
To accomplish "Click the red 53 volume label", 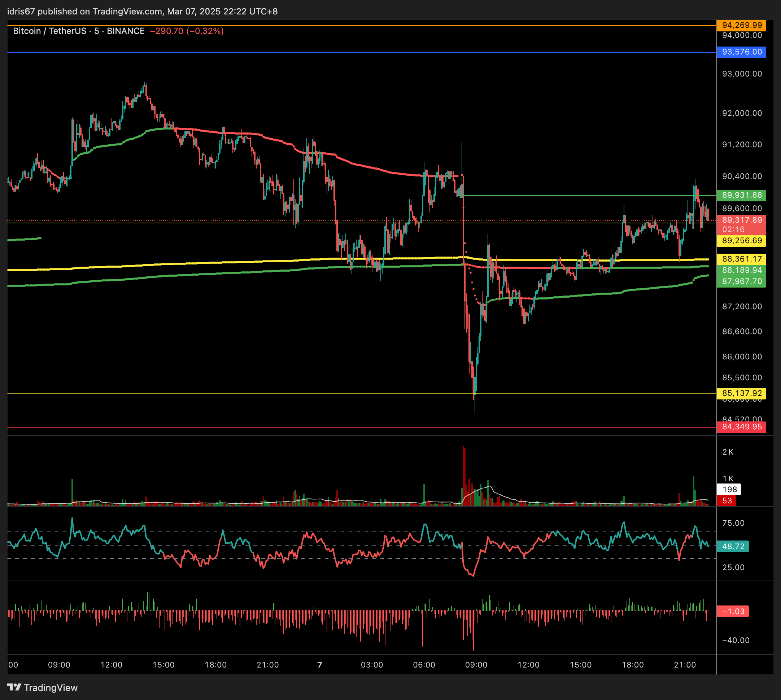I will [x=727, y=501].
